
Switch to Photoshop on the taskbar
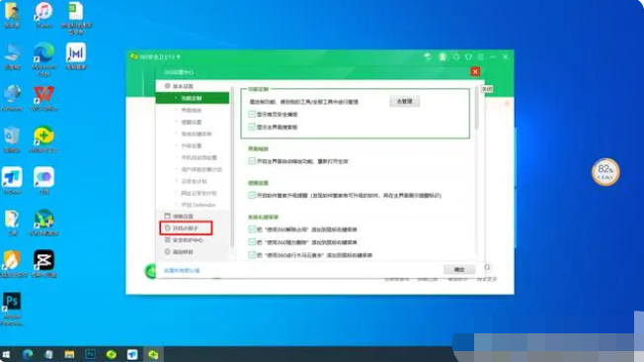click(x=90, y=354)
